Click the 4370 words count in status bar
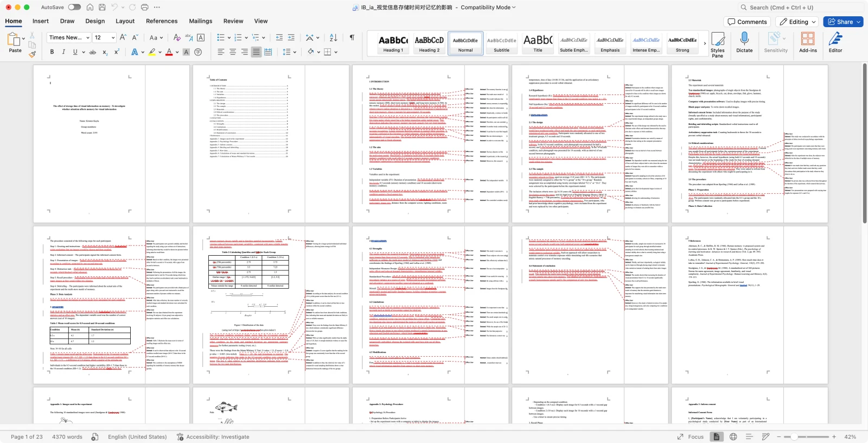868x443 pixels. pos(67,436)
